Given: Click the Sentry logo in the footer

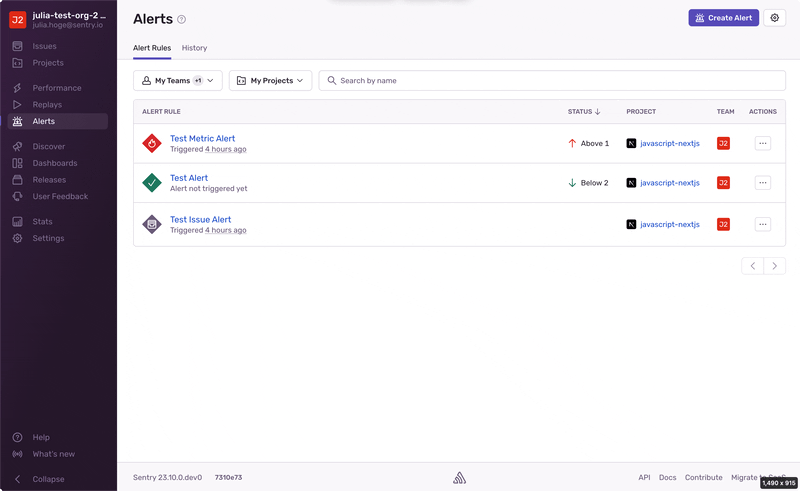Looking at the screenshot, I should (x=459, y=478).
